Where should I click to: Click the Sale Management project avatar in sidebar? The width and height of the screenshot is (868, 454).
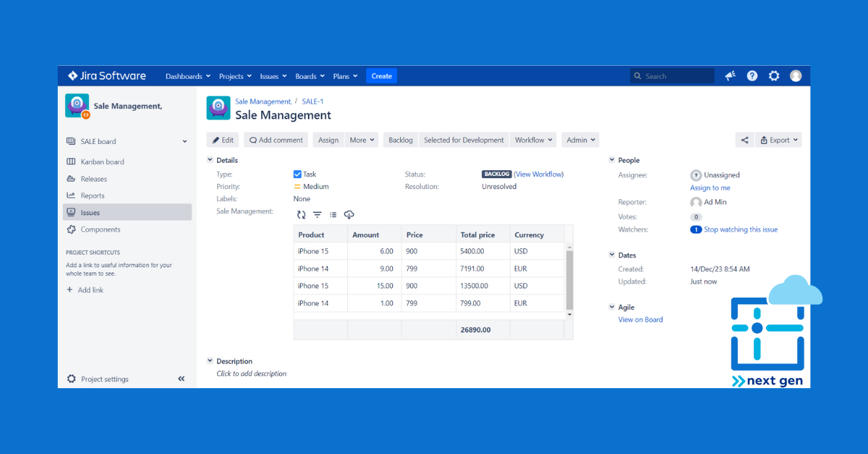77,106
